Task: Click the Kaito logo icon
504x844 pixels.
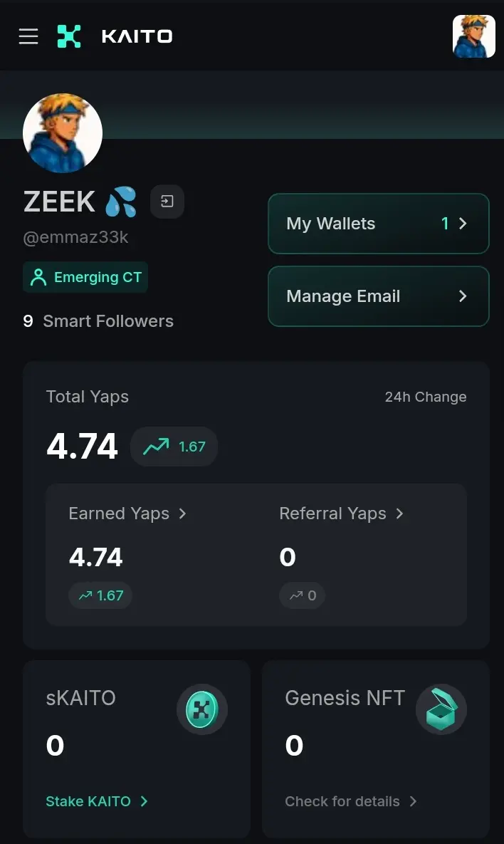Action: tap(69, 36)
